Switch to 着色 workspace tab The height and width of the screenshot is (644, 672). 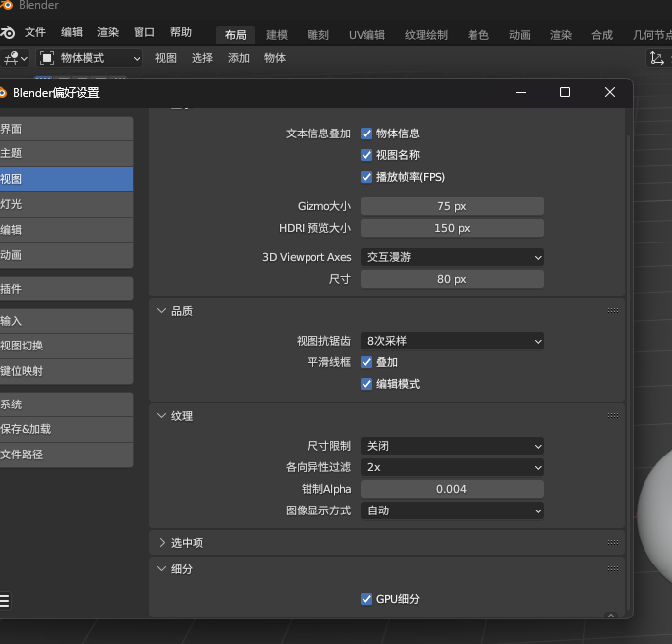click(x=478, y=35)
